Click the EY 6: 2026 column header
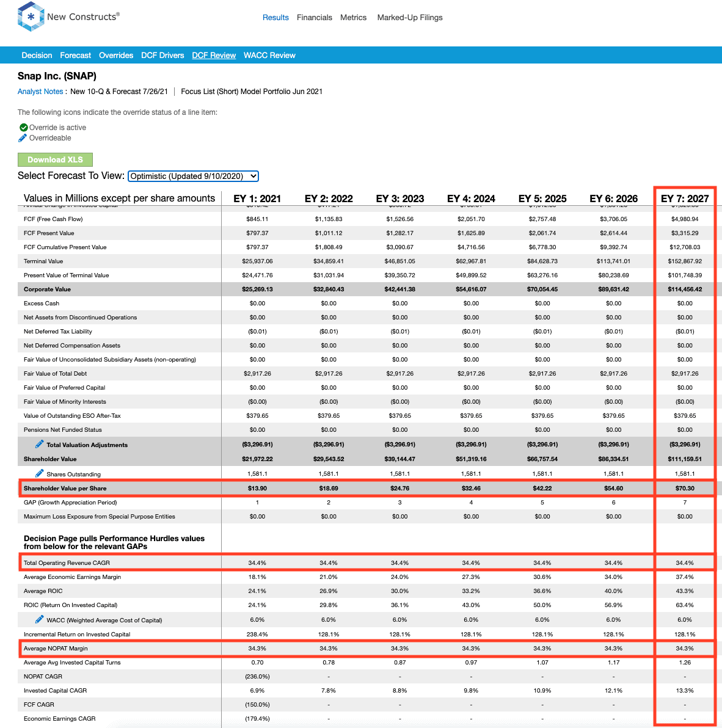This screenshot has width=722, height=728. (x=614, y=198)
